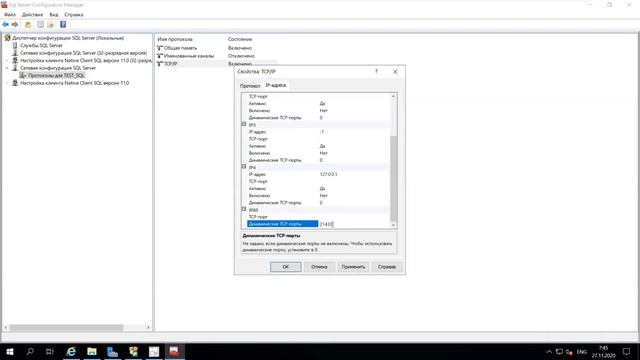Select the Протоколы для TEST_SQL tree item
640x360 pixels.
[56, 76]
